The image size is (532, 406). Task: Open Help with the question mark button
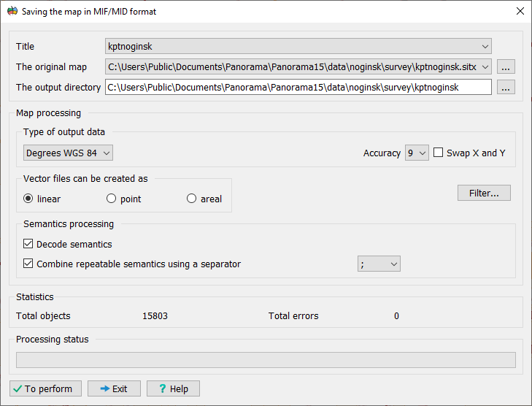173,388
